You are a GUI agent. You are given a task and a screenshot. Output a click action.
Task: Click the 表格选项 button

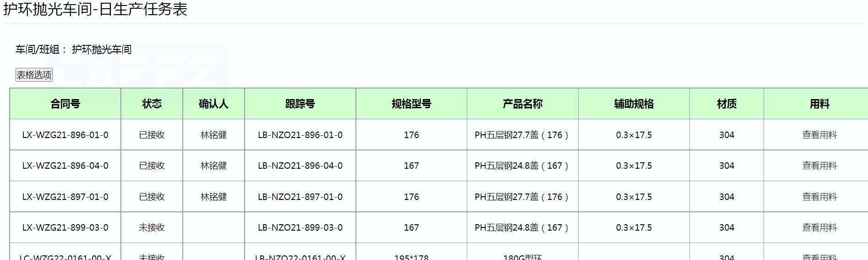coord(34,75)
